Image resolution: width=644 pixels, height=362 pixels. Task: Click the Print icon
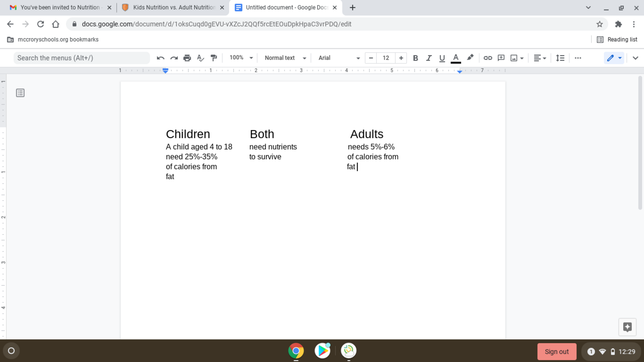click(x=187, y=58)
